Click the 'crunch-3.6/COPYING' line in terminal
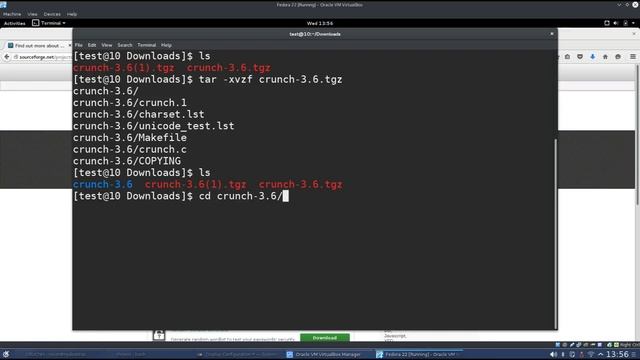This screenshot has height=360, width=640. coord(127,161)
